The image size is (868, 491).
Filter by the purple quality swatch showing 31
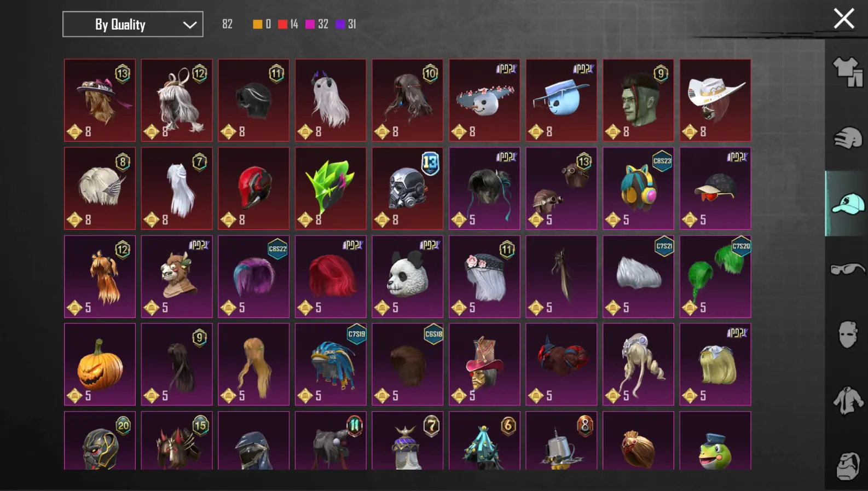point(340,24)
